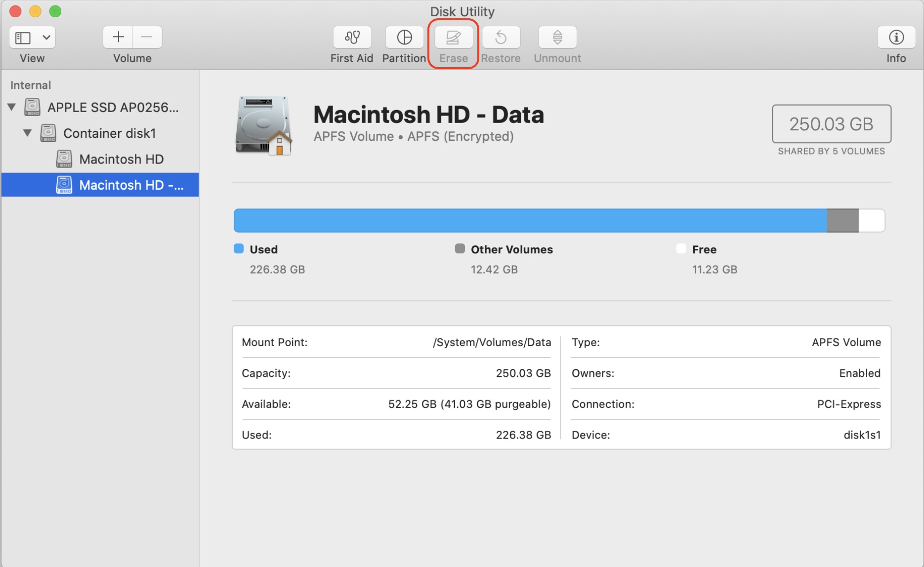
Task: Click the Other Volumes legend marker
Action: coord(461,248)
